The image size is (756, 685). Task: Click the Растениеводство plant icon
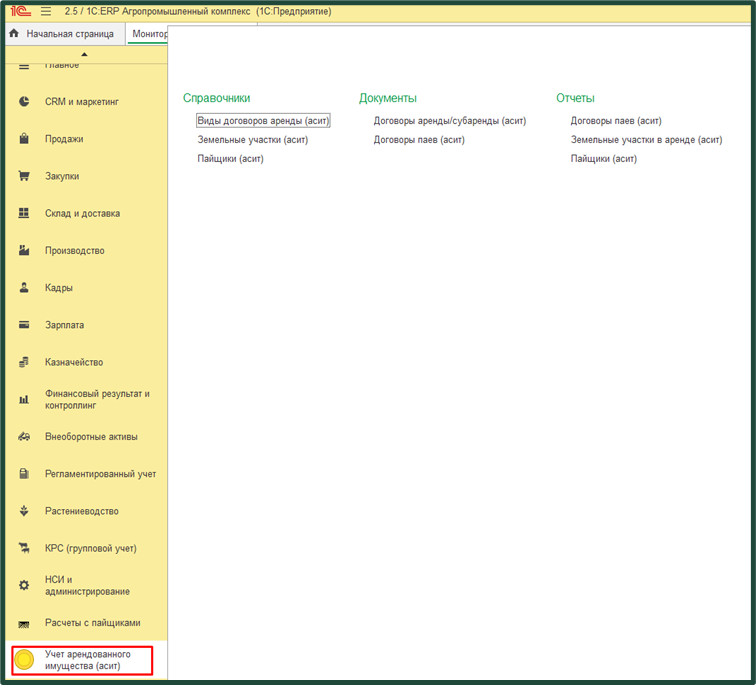pos(24,511)
